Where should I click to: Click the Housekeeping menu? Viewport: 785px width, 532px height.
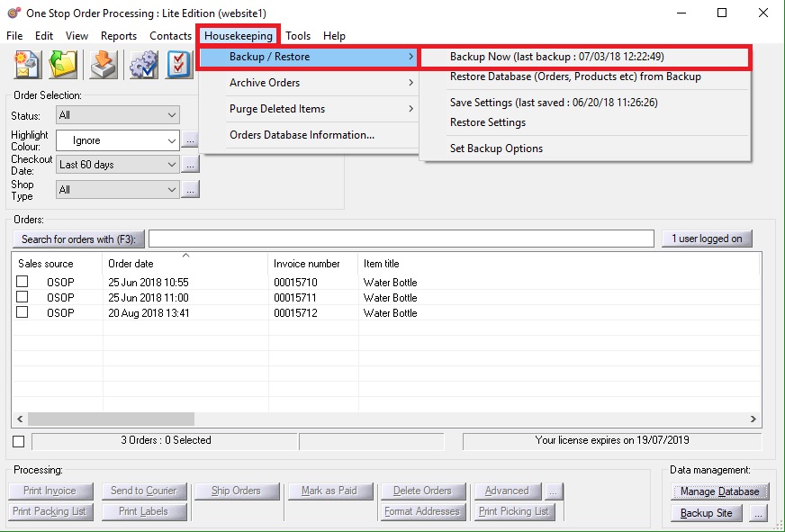(239, 35)
